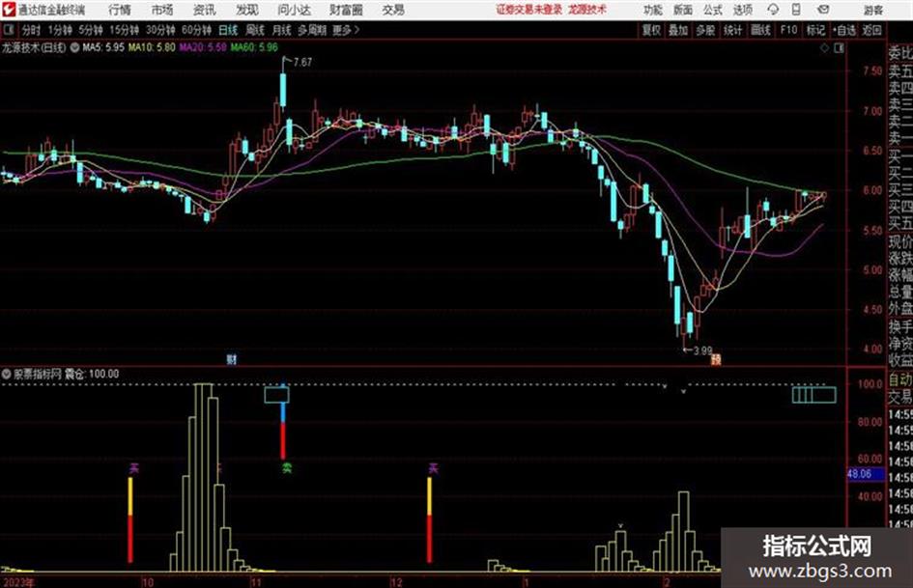This screenshot has height=588, width=913.
Task: Add stock via the 自选 button
Action: coord(844,30)
